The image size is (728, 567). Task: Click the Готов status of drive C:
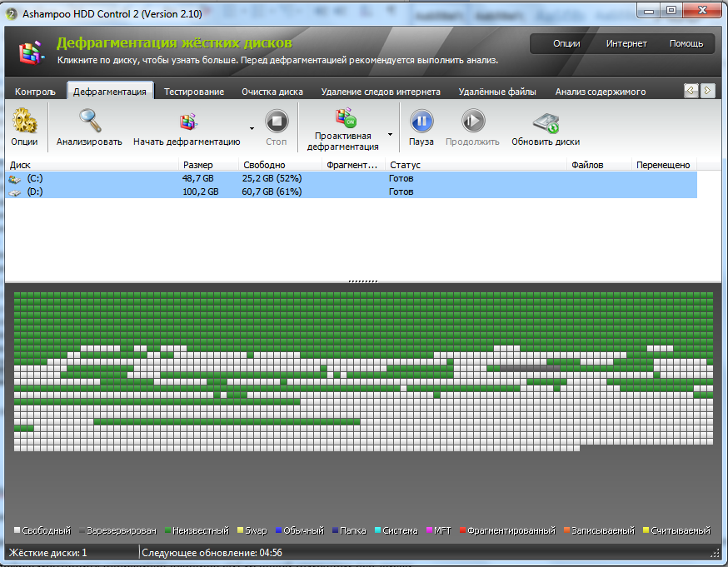(401, 179)
